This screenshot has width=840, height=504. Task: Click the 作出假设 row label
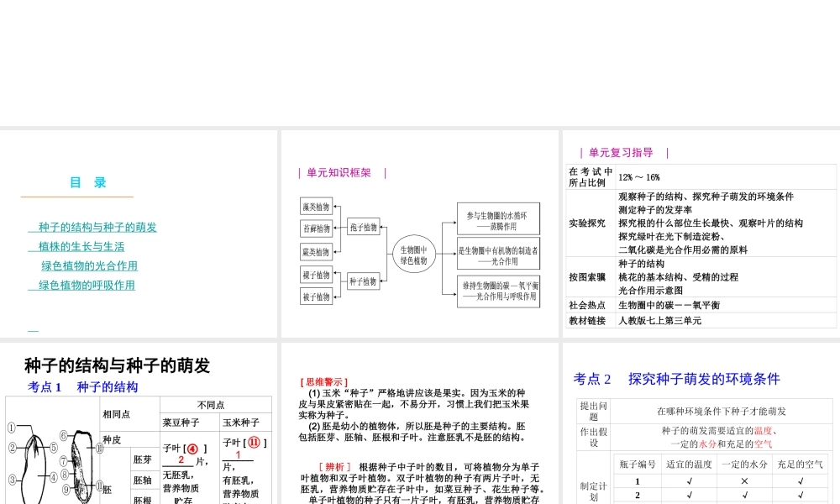594,437
